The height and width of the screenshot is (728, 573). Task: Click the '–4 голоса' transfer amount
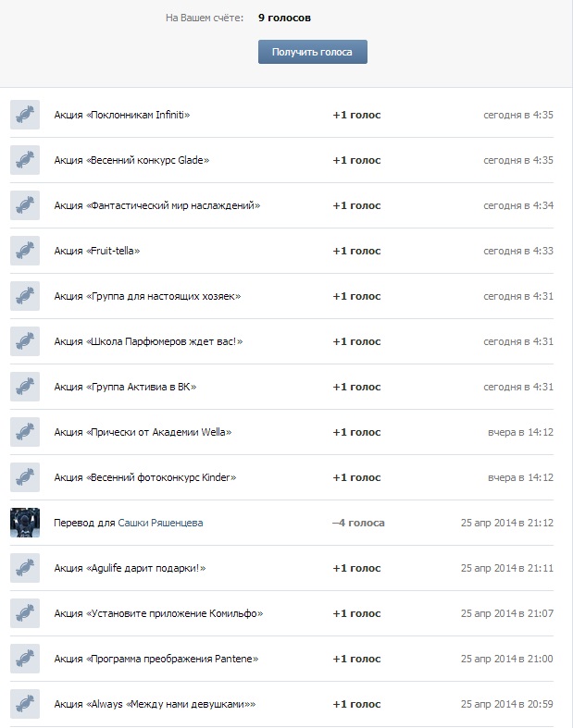click(358, 523)
